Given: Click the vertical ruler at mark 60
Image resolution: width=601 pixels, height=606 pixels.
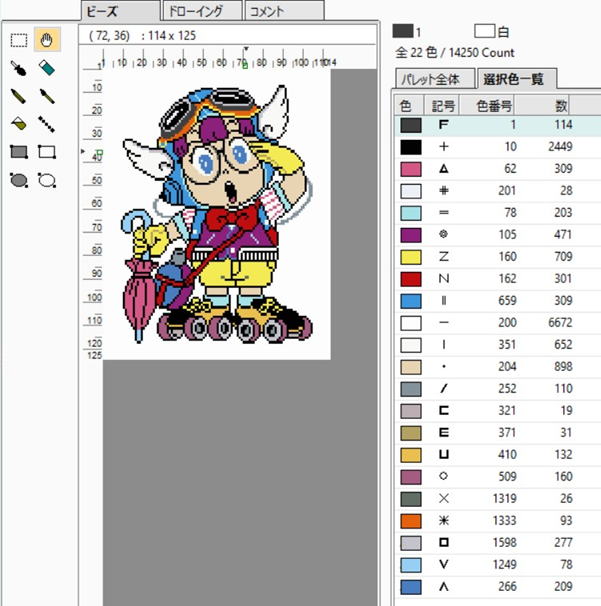Looking at the screenshot, I should pos(96,204).
